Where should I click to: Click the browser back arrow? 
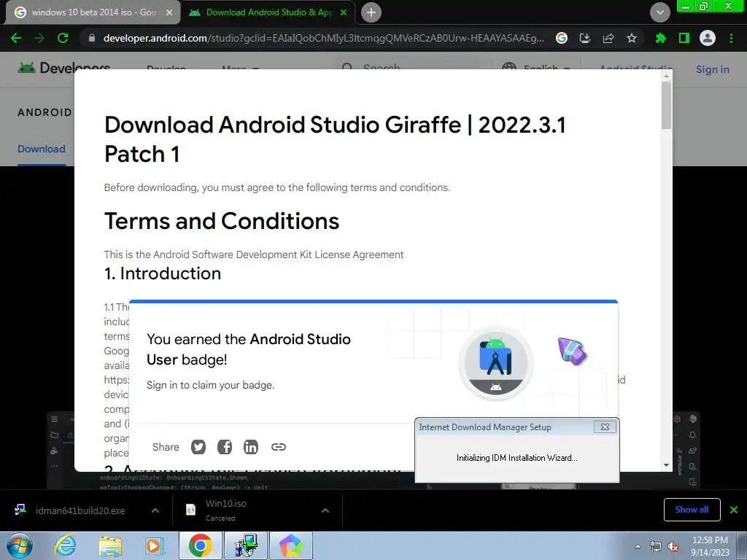16,38
